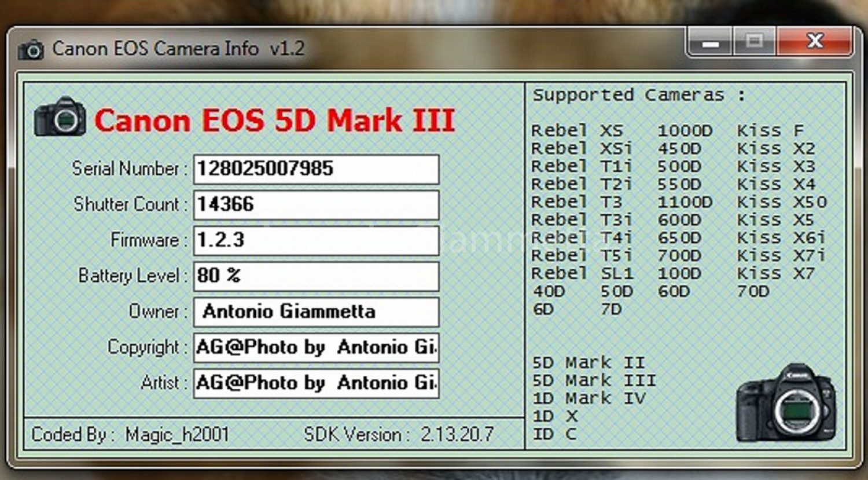Click the Copyright text field

(315, 347)
